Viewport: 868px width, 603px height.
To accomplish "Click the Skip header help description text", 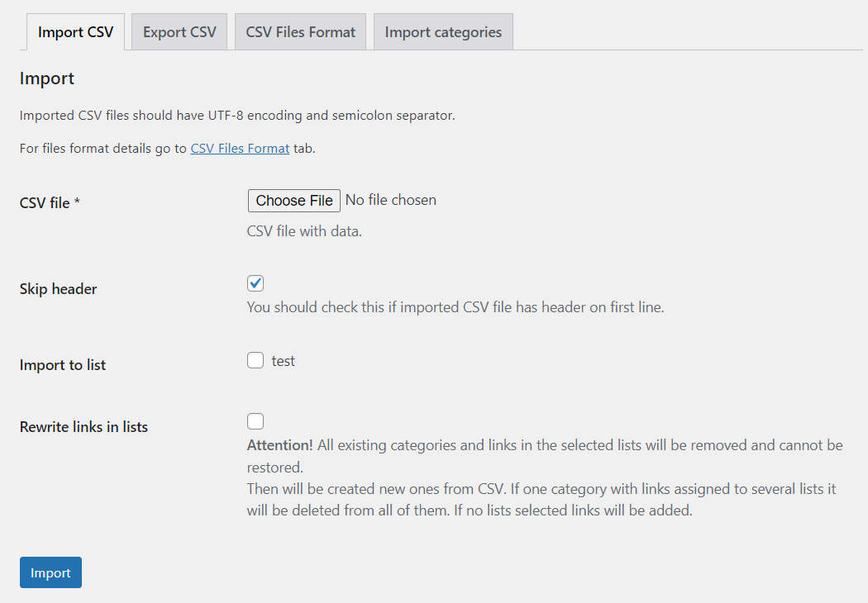I will tap(455, 307).
